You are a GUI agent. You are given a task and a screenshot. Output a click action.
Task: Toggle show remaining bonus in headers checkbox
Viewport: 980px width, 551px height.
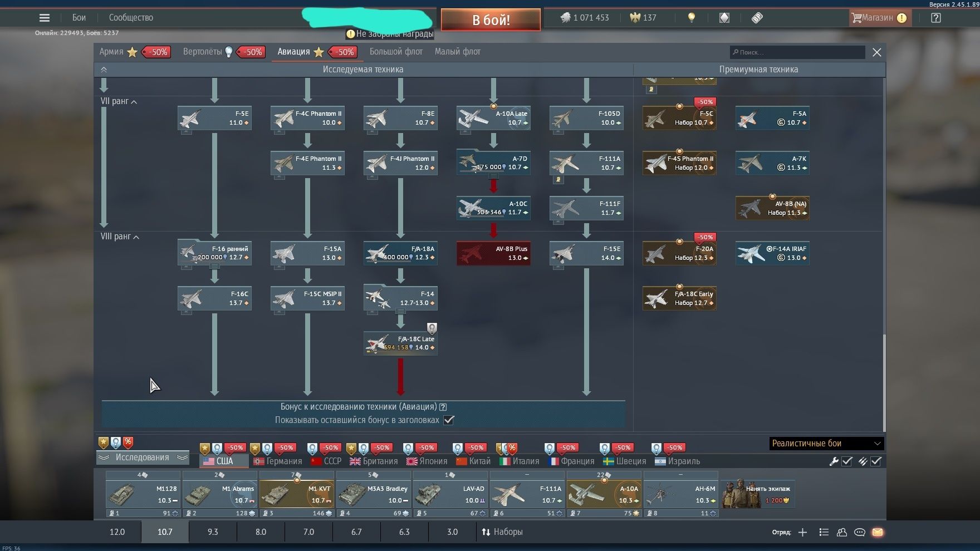449,420
